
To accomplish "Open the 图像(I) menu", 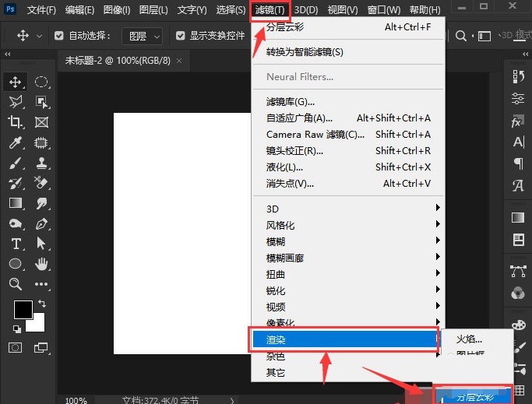I will tap(117, 10).
